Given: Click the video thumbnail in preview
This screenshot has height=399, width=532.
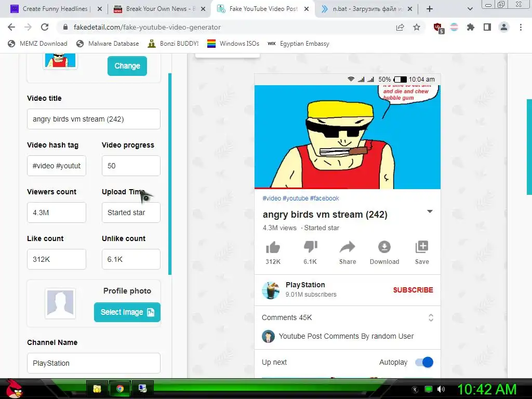Looking at the screenshot, I should point(348,137).
